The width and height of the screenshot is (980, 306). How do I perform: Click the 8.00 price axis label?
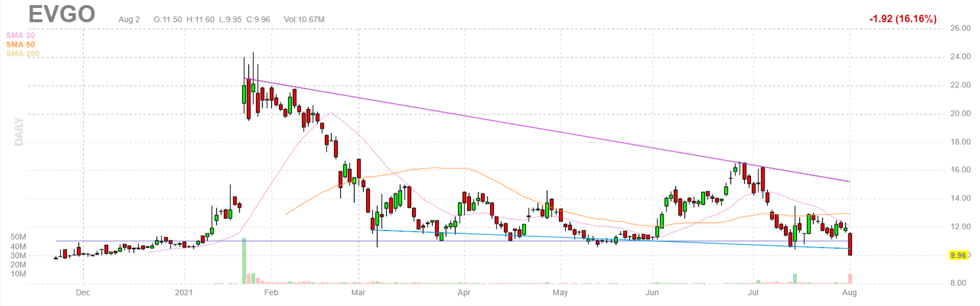tap(958, 283)
